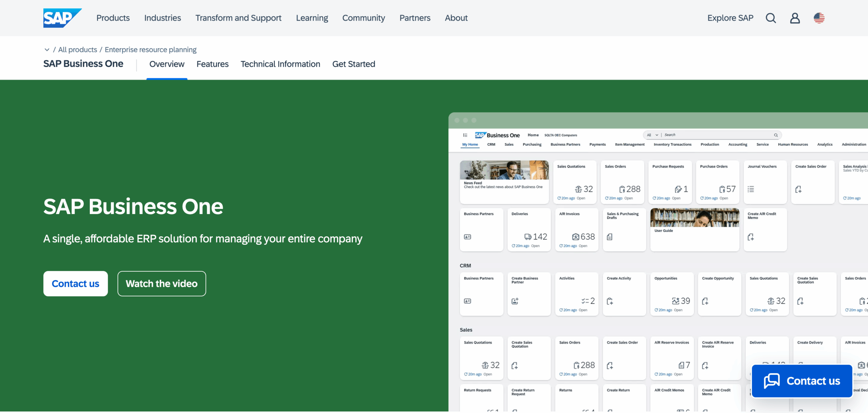Click the Activities checklist icon showing 2
The width and height of the screenshot is (868, 413).
[x=585, y=301]
